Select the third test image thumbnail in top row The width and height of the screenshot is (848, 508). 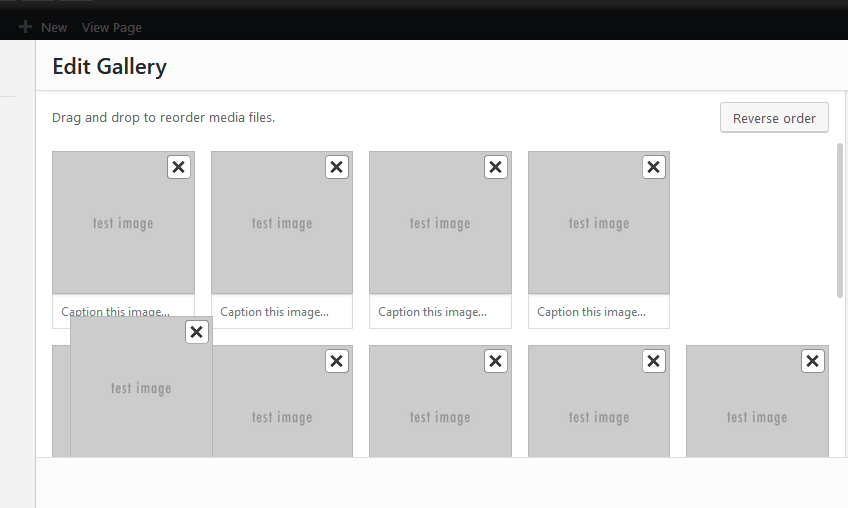tap(440, 223)
